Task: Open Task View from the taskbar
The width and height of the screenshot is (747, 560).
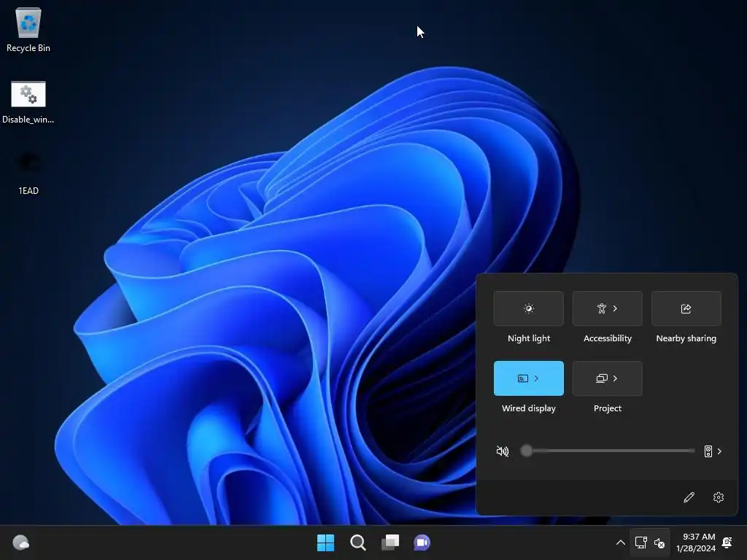Action: pos(390,542)
